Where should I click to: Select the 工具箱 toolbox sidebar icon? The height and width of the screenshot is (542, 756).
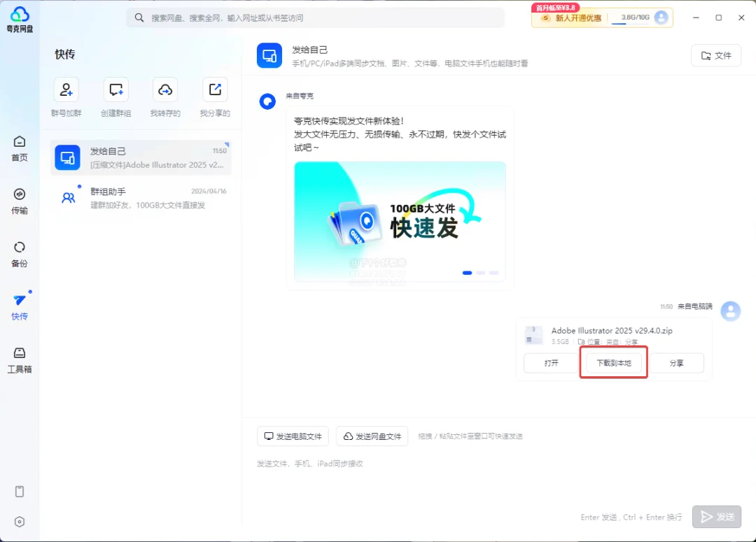tap(20, 360)
